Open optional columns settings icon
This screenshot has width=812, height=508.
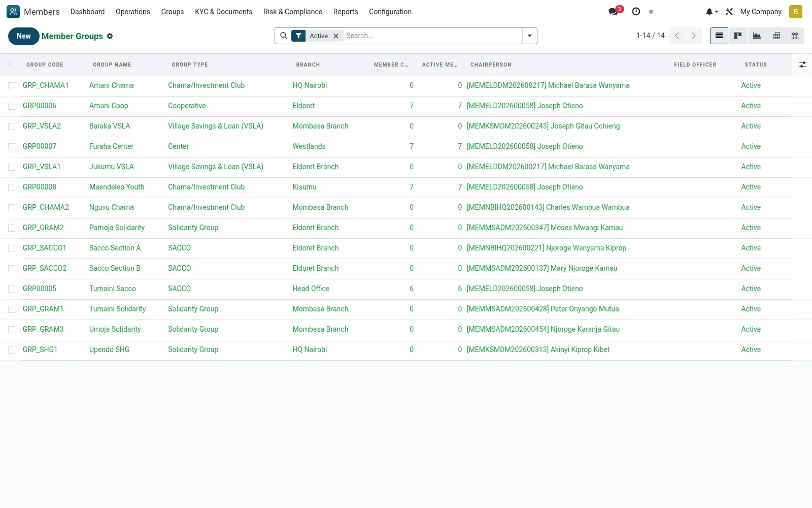(x=802, y=65)
